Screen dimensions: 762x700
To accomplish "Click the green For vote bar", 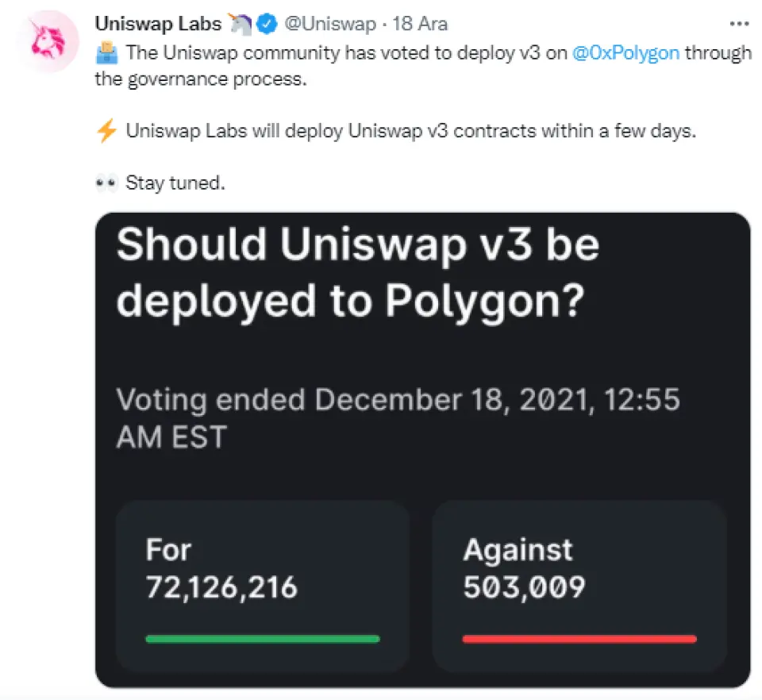I will pos(263,639).
